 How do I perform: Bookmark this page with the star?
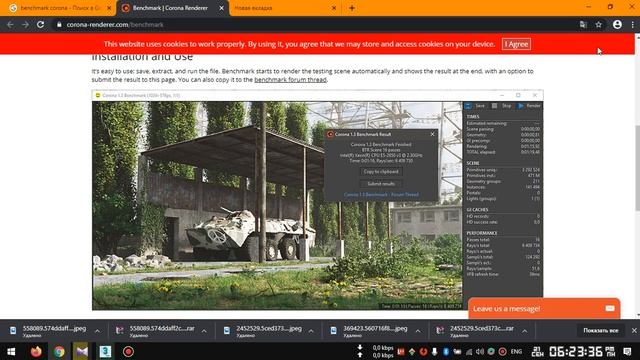pos(598,24)
